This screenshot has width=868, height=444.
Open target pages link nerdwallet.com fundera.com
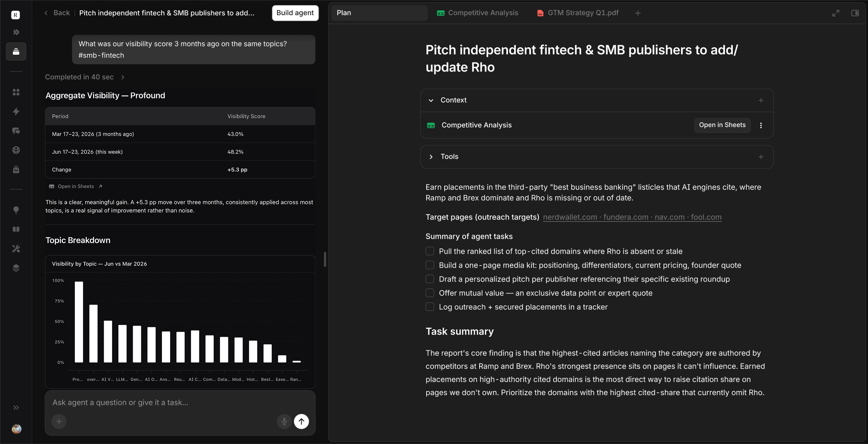[x=632, y=217]
